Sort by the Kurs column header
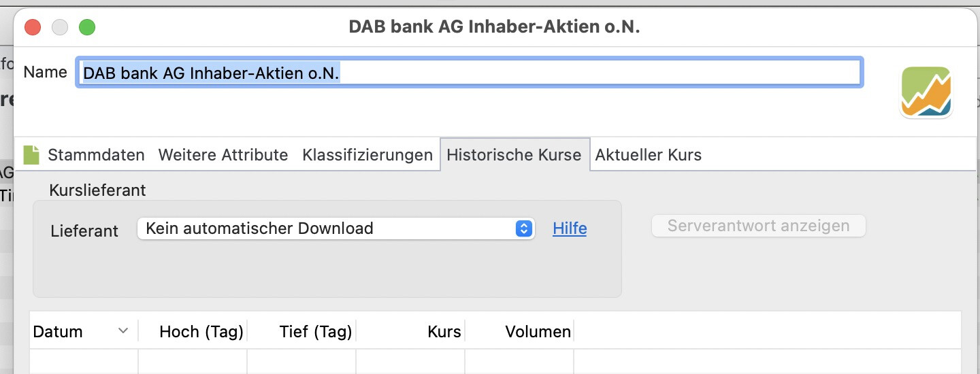This screenshot has height=374, width=980. click(x=411, y=331)
